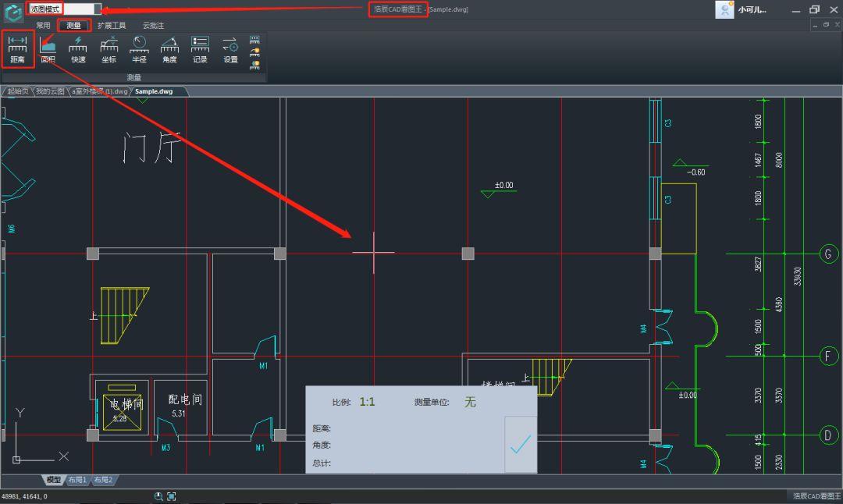Open the 起始页 document tab

pos(17,91)
